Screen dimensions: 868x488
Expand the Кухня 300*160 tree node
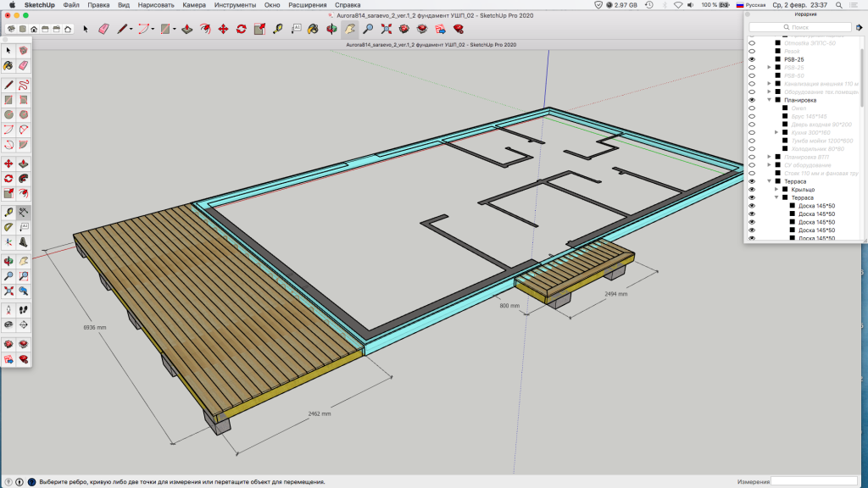pos(776,132)
